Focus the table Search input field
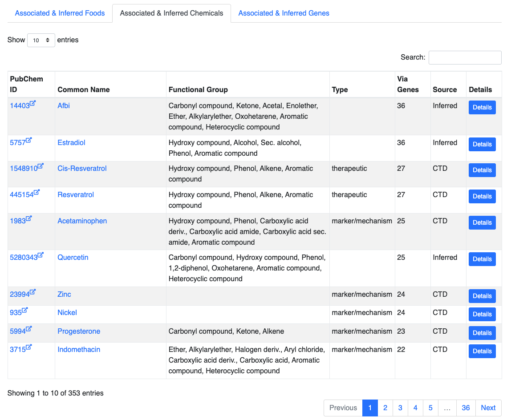 (x=465, y=57)
